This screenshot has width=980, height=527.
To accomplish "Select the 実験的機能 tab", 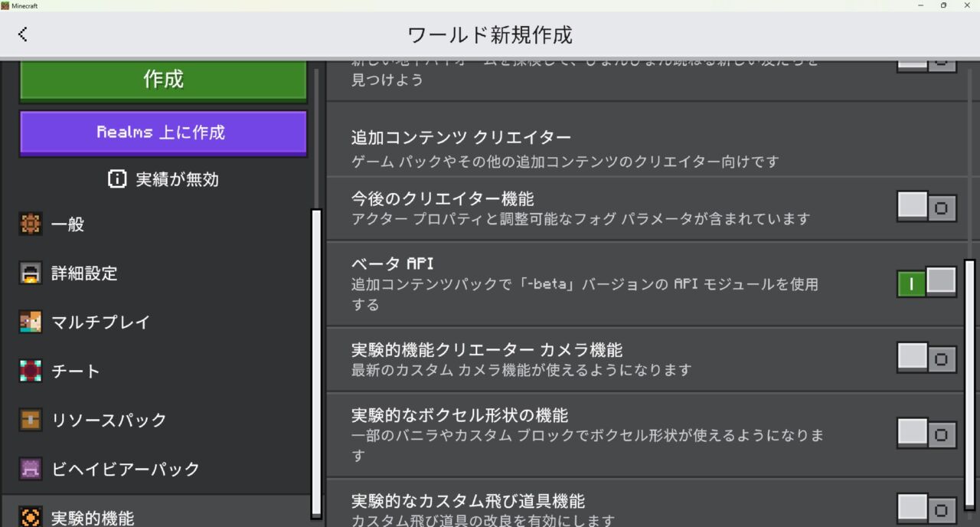I will coord(156,512).
